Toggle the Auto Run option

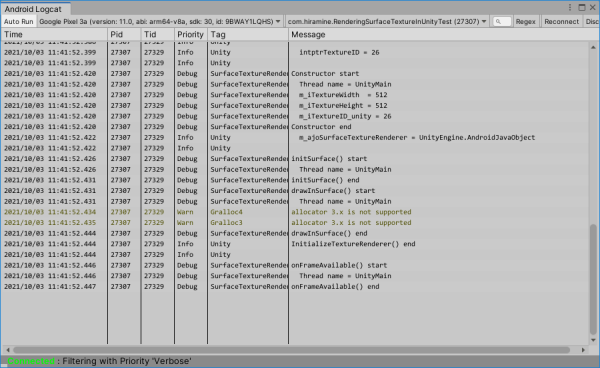tap(19, 22)
